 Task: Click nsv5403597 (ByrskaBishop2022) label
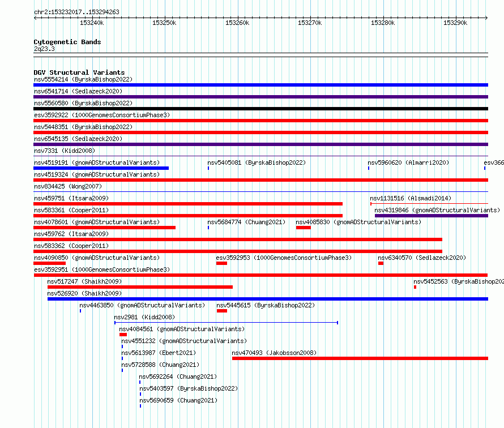click(189, 388)
